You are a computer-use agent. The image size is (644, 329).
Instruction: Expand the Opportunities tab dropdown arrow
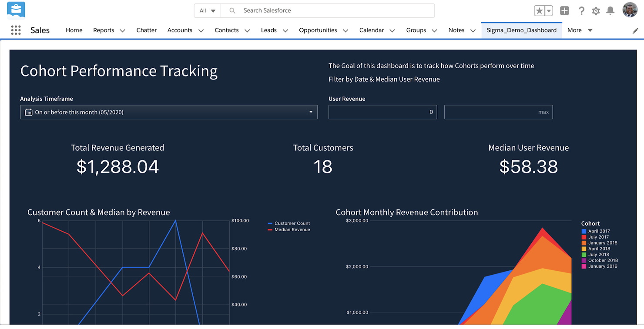click(x=345, y=30)
